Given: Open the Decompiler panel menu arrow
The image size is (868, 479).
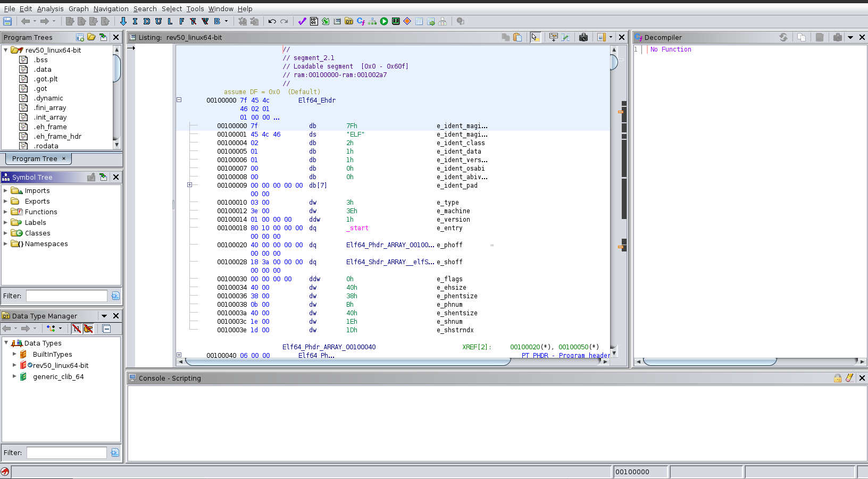Looking at the screenshot, I should click(850, 37).
